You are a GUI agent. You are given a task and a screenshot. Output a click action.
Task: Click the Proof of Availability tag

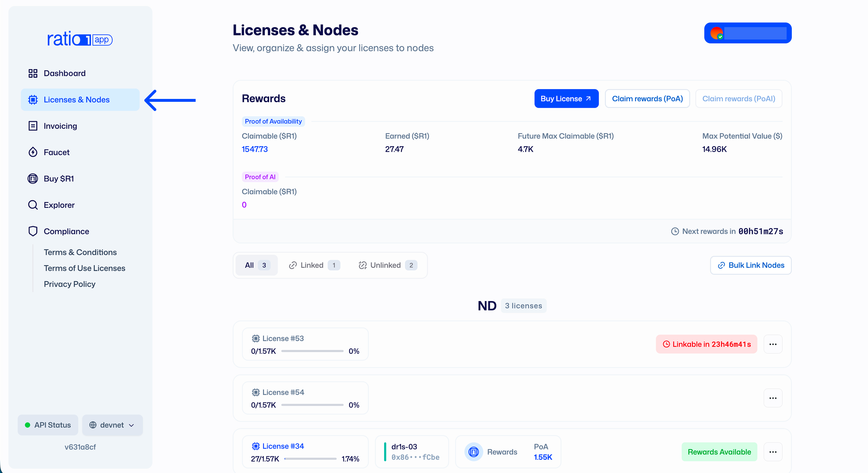pos(273,121)
